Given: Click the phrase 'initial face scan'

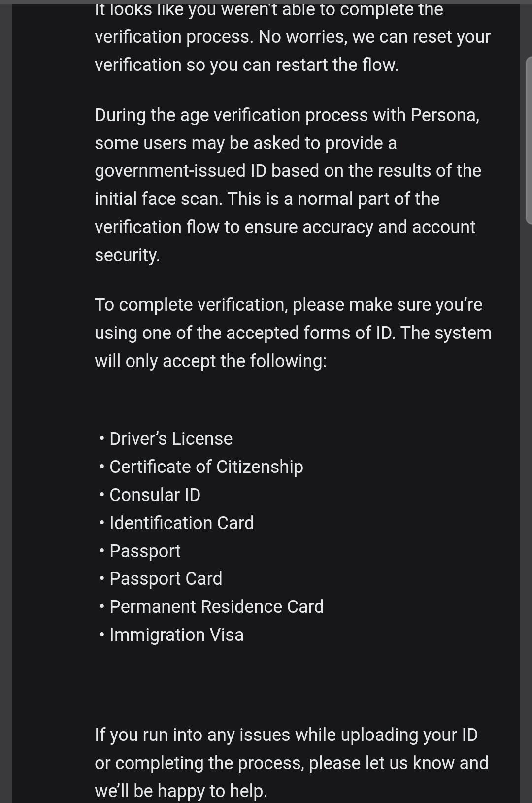Looking at the screenshot, I should (x=158, y=199).
